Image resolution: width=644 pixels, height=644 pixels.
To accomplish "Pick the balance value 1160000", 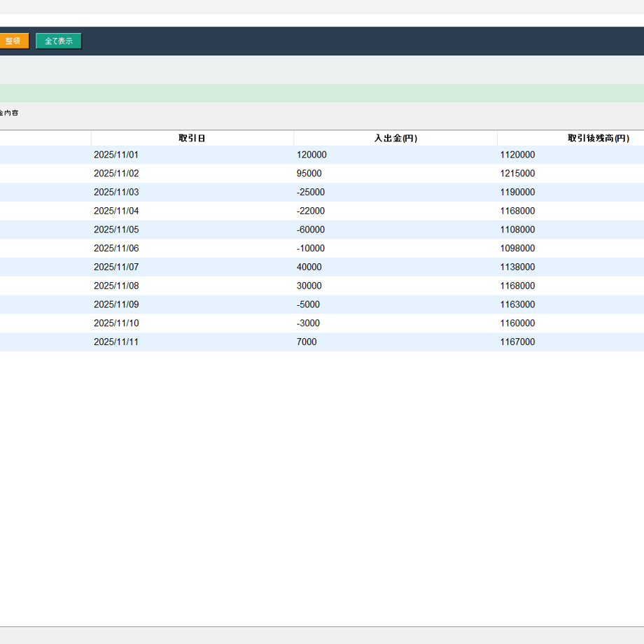I will (x=517, y=323).
